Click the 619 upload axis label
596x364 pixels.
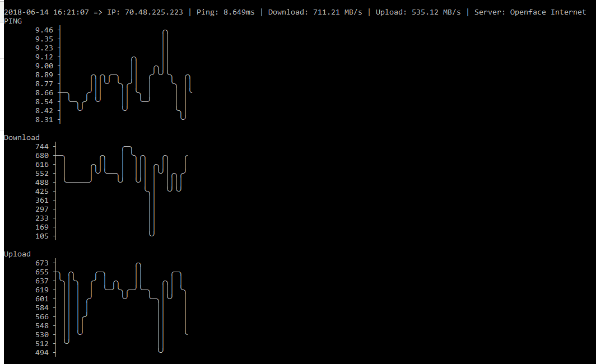(42, 290)
